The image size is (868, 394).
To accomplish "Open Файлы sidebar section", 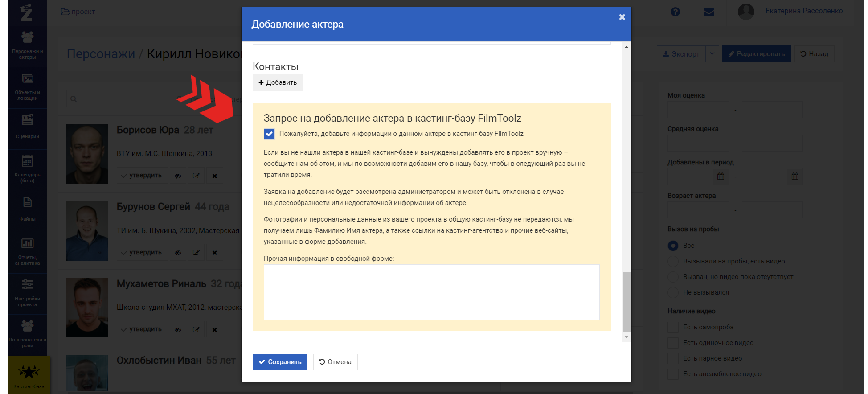I will (27, 211).
